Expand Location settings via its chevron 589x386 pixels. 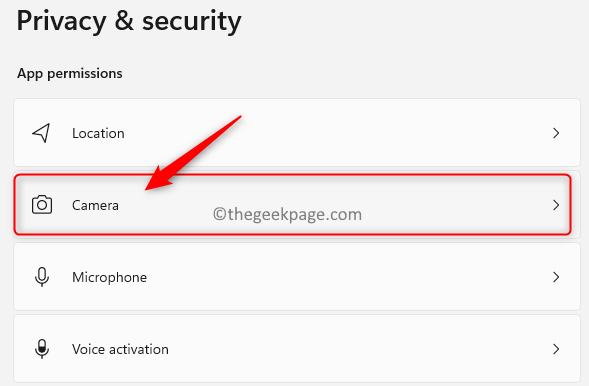tap(556, 133)
